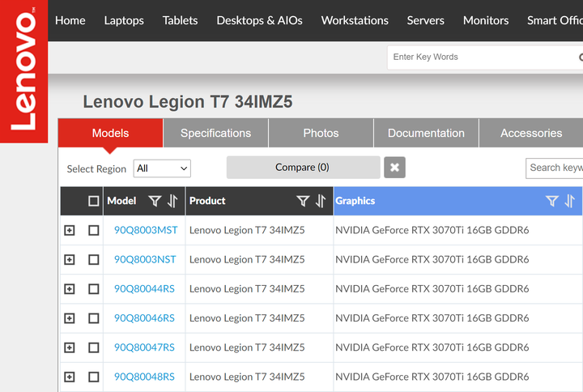Sort the Graphics column

tap(569, 201)
